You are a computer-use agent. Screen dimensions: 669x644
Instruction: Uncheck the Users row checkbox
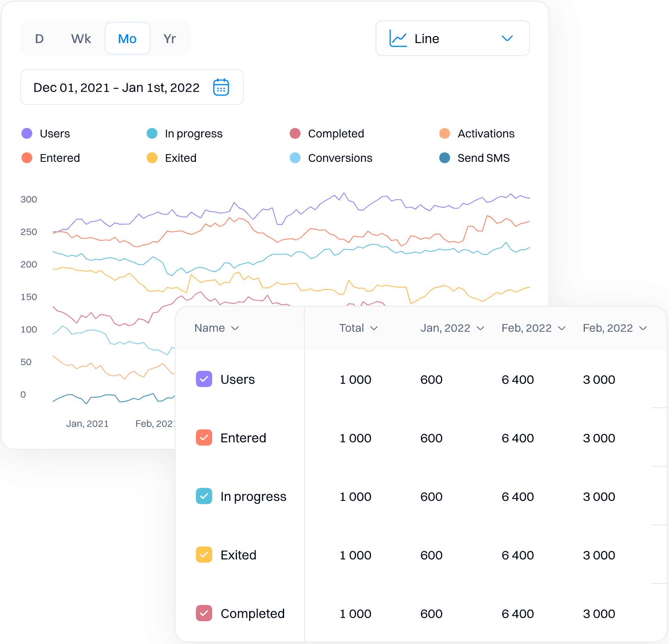click(204, 379)
